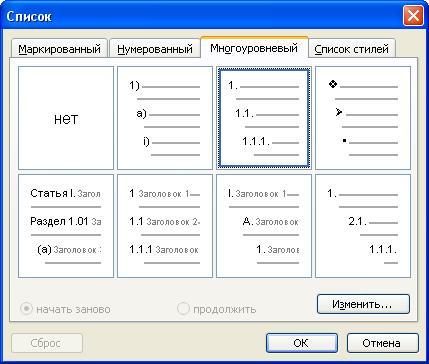
Task: Choose the I. A. 1. Заголовок list thumbnail
Action: pos(264,226)
